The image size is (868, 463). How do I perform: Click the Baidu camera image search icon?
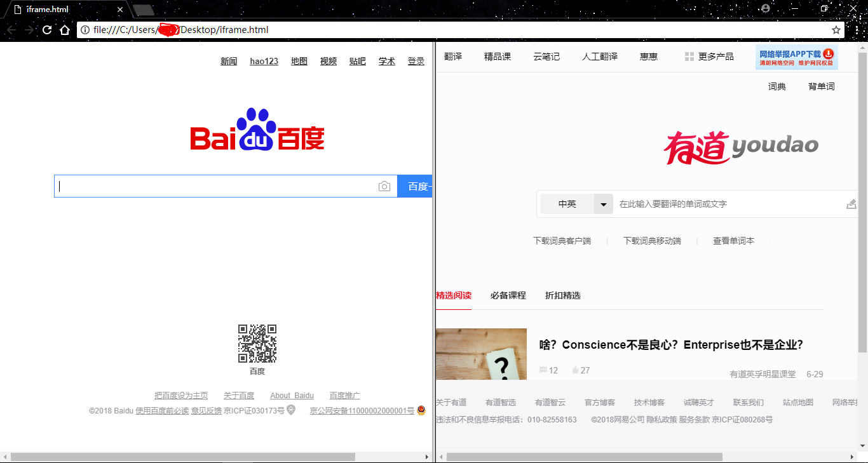click(384, 186)
